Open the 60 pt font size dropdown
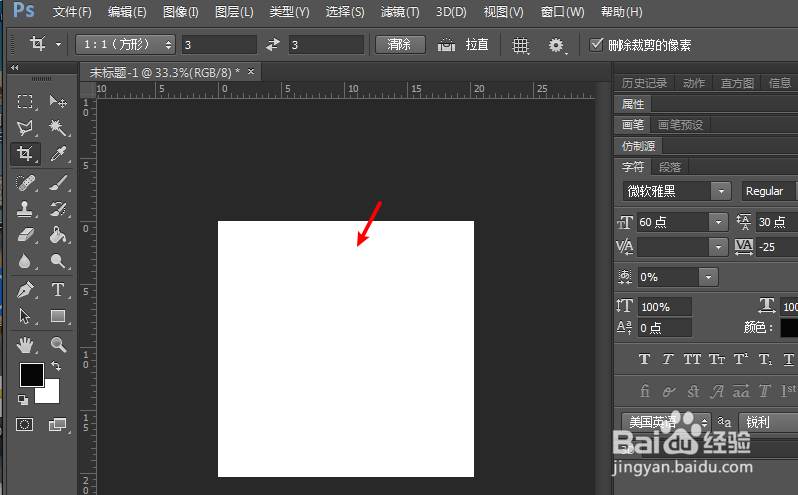Screen dimensions: 798x495 click(x=718, y=222)
